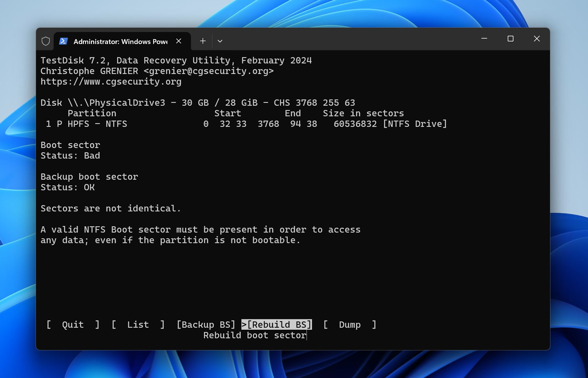The image size is (588, 378).
Task: Click the grenier@cgsecurity.org email address
Action: click(x=209, y=71)
